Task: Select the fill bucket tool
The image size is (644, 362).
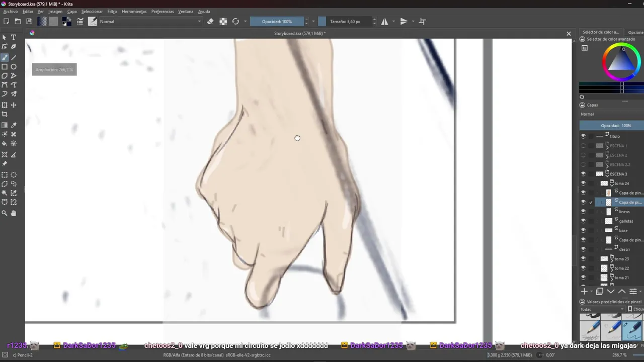Action: pyautogui.click(x=5, y=144)
